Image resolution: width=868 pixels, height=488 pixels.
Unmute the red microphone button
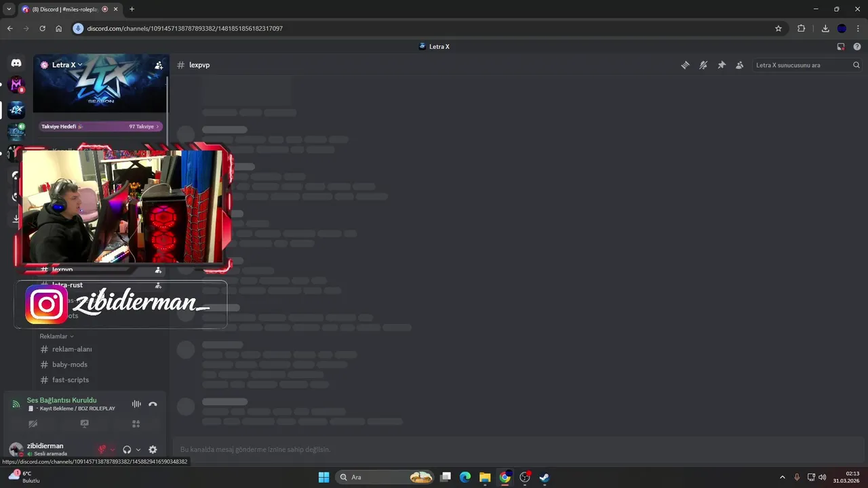tap(102, 449)
